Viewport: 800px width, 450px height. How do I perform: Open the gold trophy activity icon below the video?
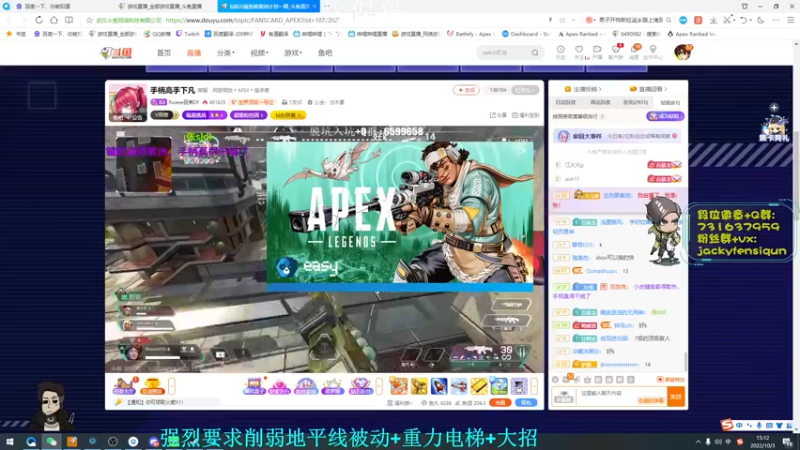[152, 386]
